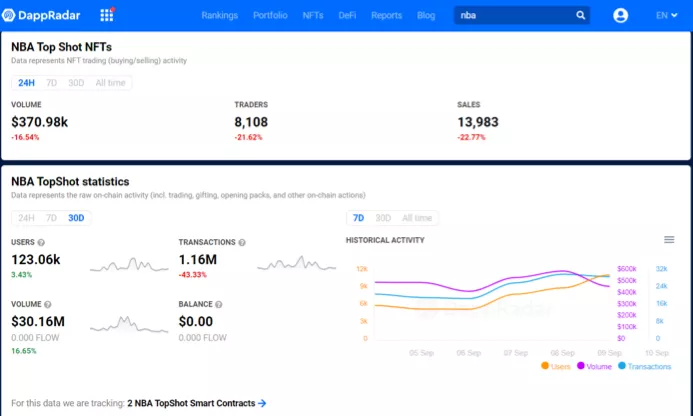Click the Users sparkline chart
693x416 pixels.
[x=129, y=265]
